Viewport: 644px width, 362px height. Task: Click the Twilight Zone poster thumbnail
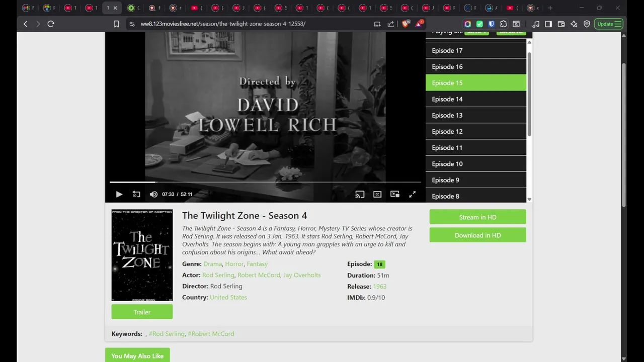pyautogui.click(x=142, y=255)
